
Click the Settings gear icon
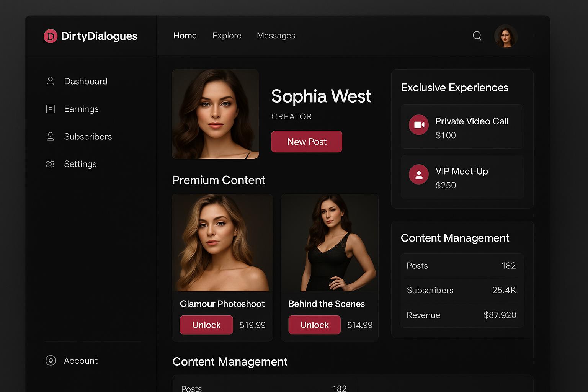click(50, 164)
